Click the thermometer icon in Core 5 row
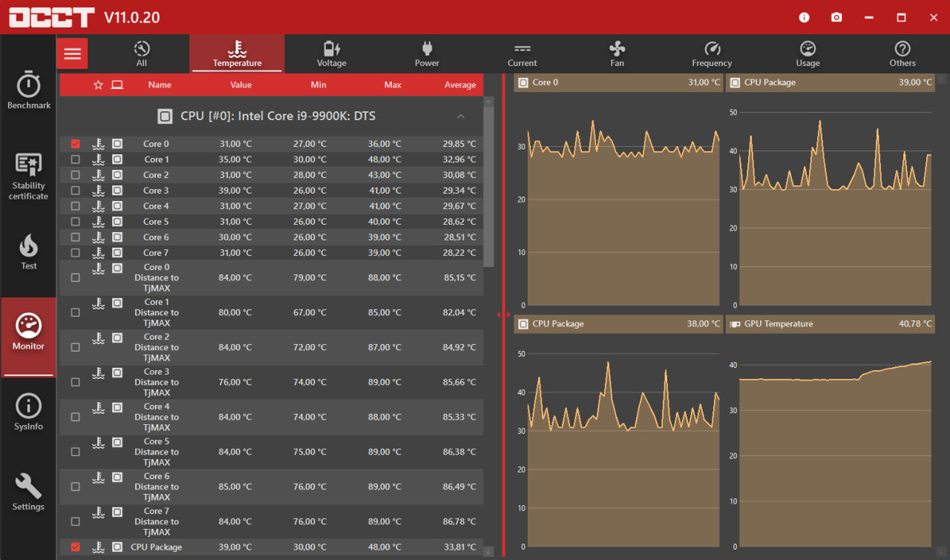The height and width of the screenshot is (560, 950). pyautogui.click(x=98, y=221)
